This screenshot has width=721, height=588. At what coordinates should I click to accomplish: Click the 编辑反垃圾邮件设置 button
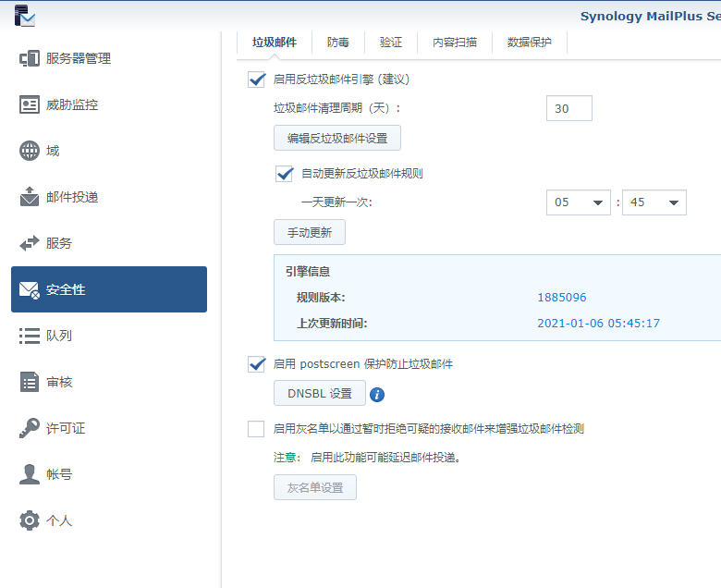point(337,139)
